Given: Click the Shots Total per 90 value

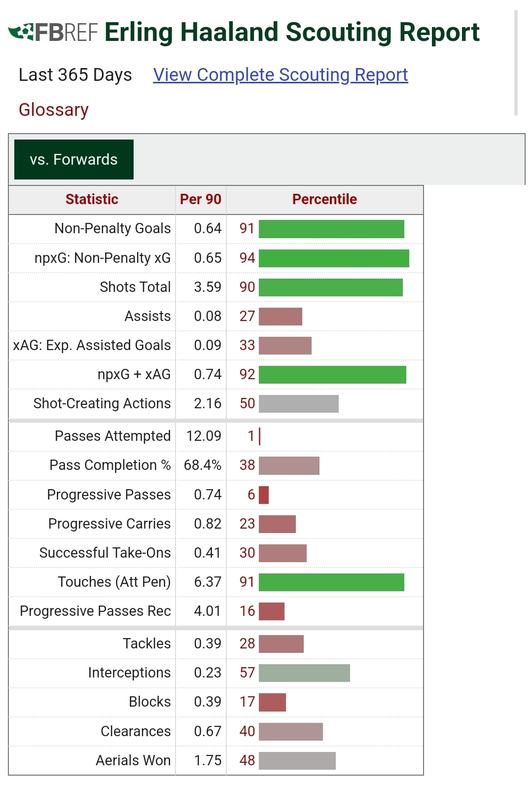Looking at the screenshot, I should point(208,287).
